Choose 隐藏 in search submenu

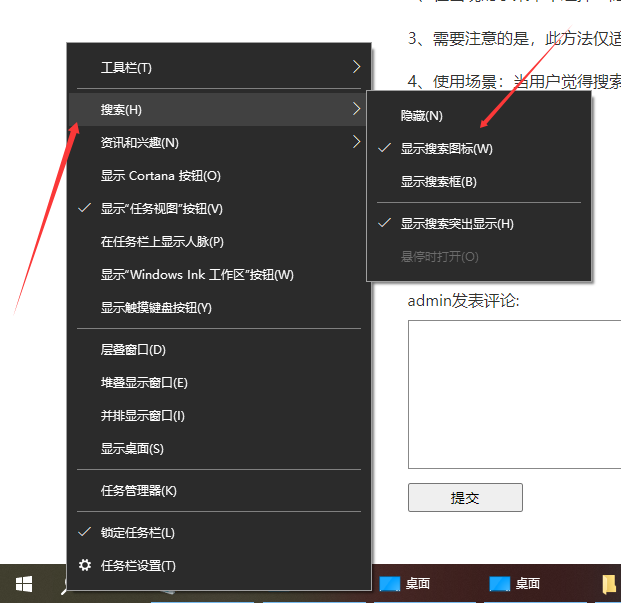click(x=421, y=117)
